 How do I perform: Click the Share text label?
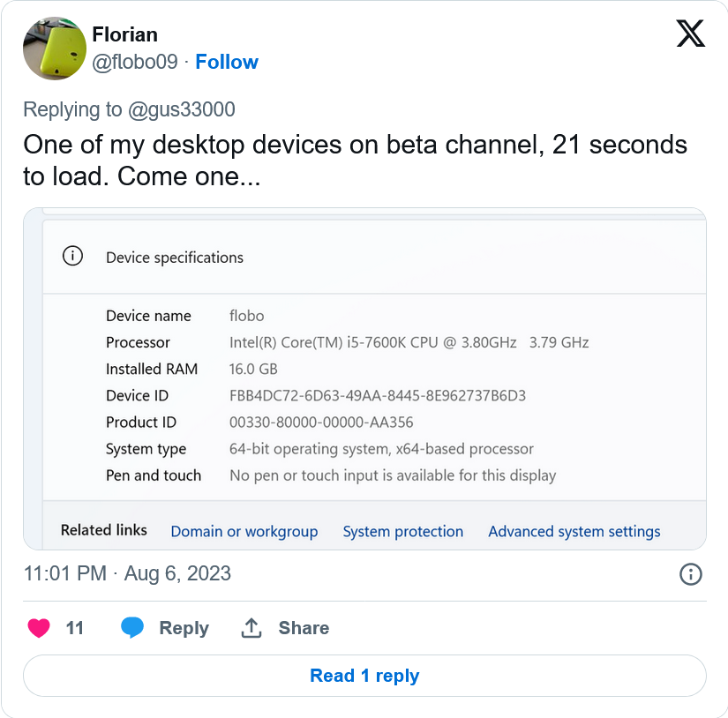304,628
